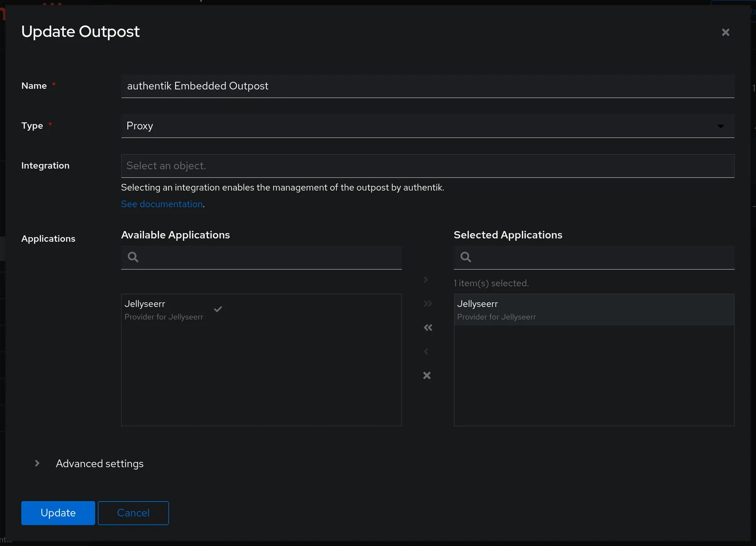This screenshot has width=756, height=546.
Task: Click the remove all double-arrow icon
Action: [428, 328]
